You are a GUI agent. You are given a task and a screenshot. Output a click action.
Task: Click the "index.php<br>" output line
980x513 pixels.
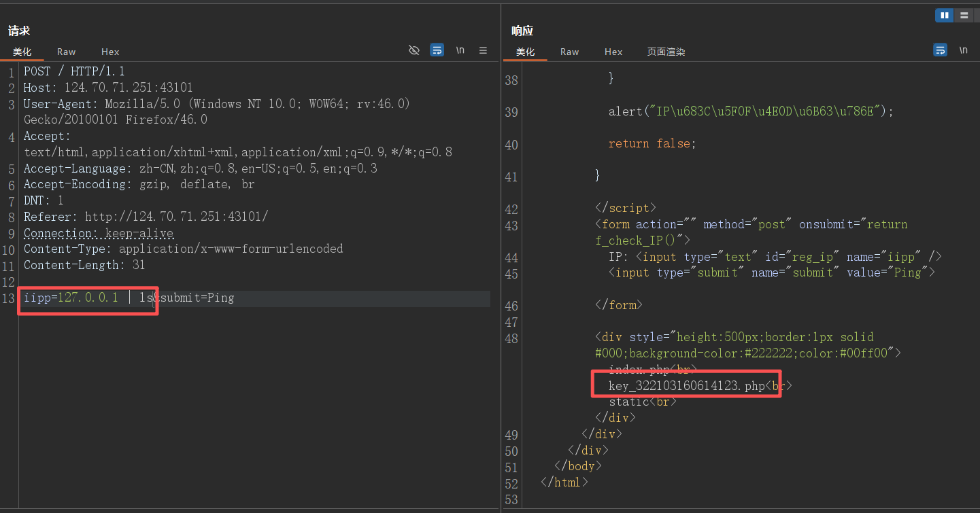tap(653, 370)
